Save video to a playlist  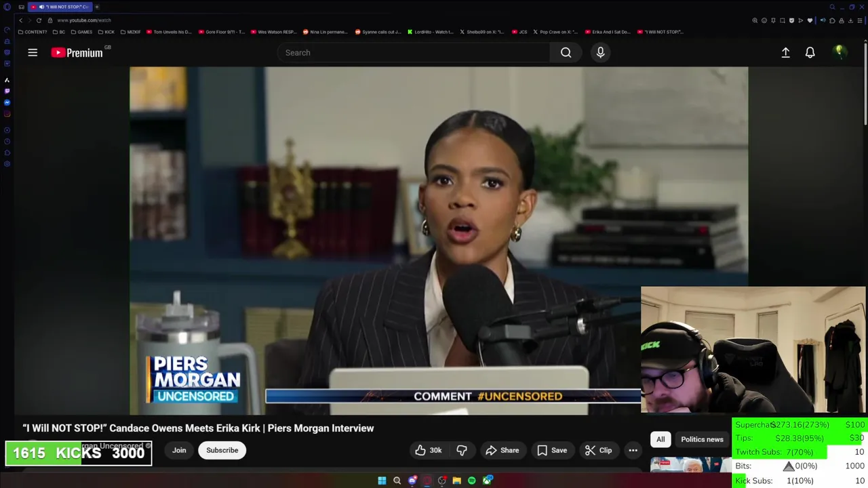click(x=552, y=450)
